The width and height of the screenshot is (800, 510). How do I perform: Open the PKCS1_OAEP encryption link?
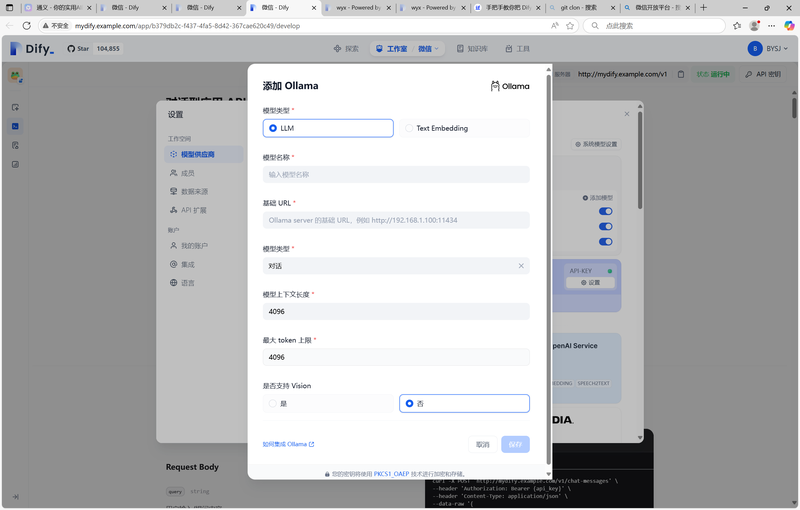click(x=391, y=474)
